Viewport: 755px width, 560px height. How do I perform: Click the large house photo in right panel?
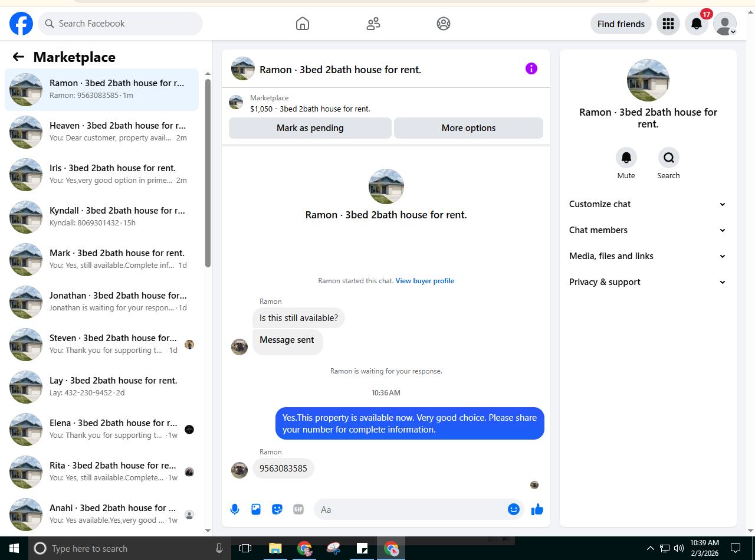pos(648,80)
